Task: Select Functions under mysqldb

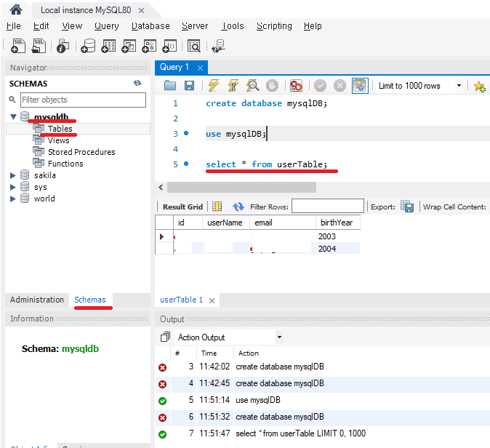Action: tap(65, 164)
